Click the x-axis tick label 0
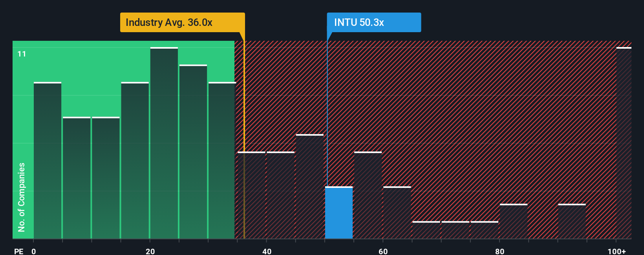 34,251
